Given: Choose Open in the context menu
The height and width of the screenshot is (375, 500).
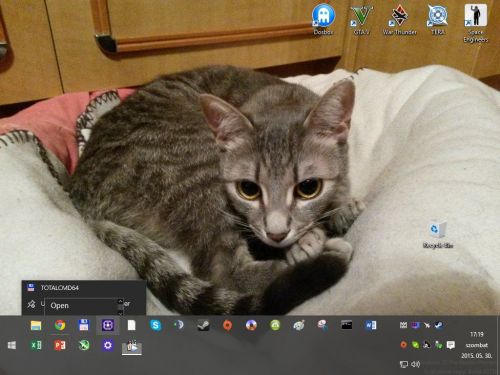Looking at the screenshot, I should point(60,305).
